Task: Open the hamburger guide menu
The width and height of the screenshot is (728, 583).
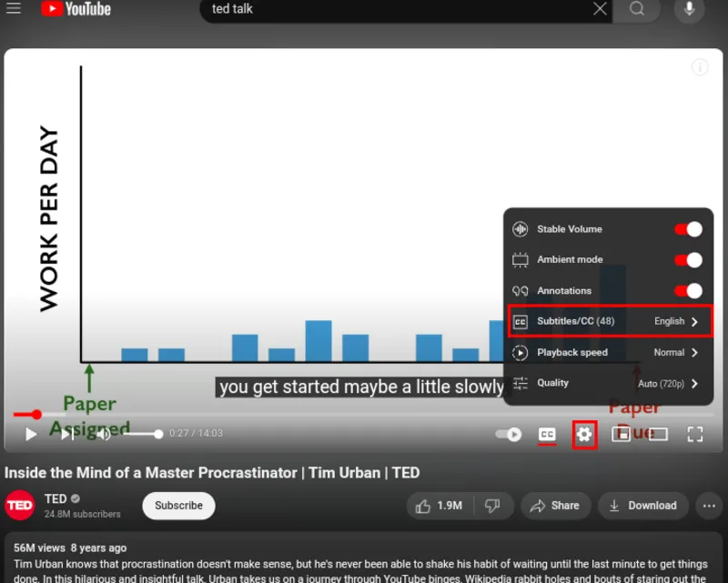Action: click(x=14, y=8)
